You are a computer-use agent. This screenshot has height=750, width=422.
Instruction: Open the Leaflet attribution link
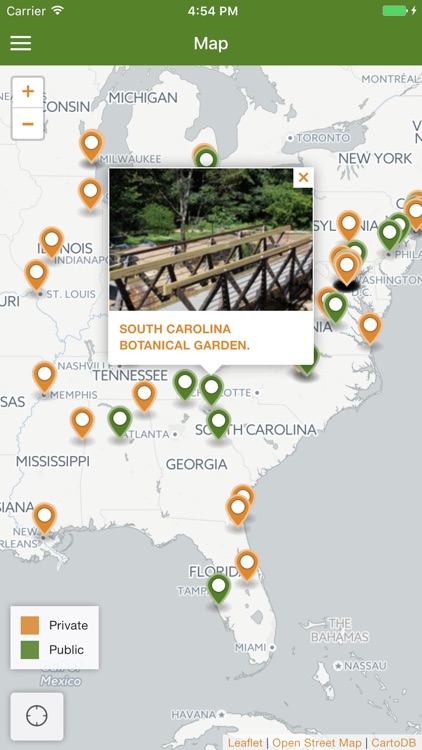(x=245, y=743)
